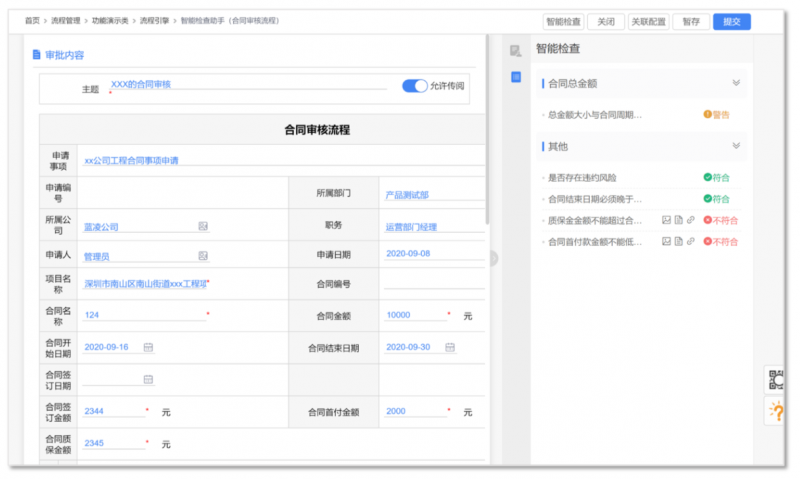This screenshot has width=800, height=479.
Task: Open the calendar picker for 合同开始日期
Action: 148,348
